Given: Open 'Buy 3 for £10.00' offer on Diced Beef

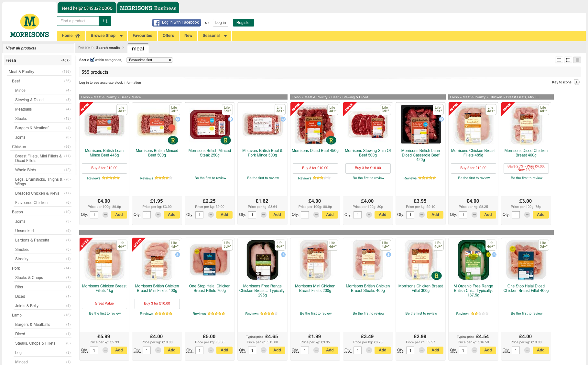Looking at the screenshot, I should pos(315,168).
